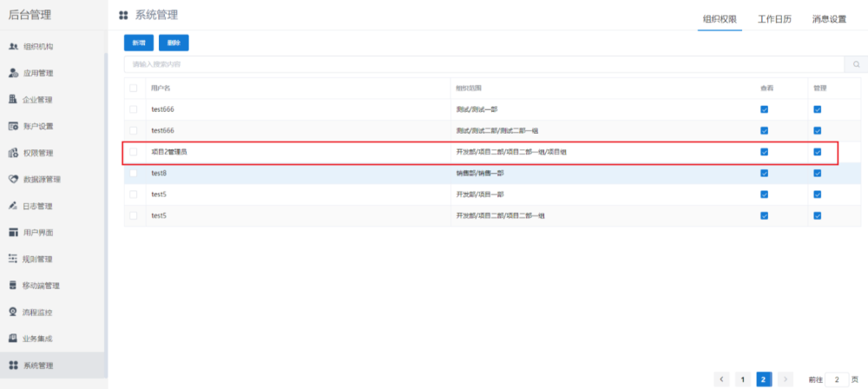Viewport: 868px width, 389px height.
Task: Go to page 1 in pagination
Action: (x=743, y=379)
